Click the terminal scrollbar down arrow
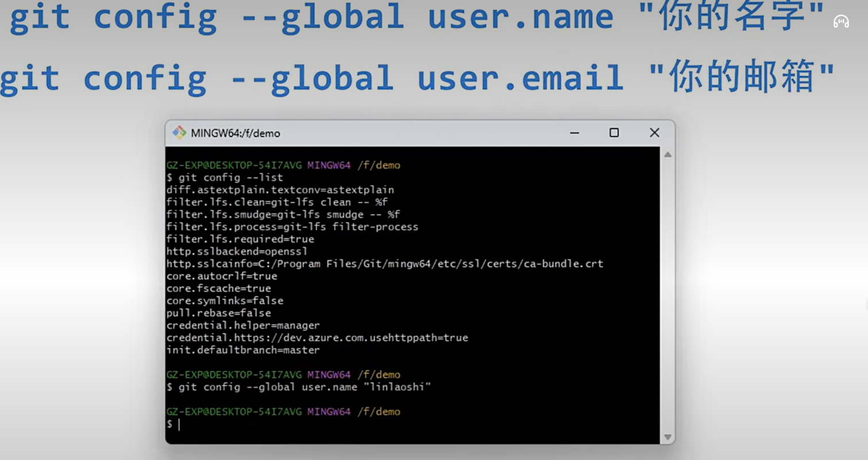This screenshot has width=868, height=460. click(667, 437)
